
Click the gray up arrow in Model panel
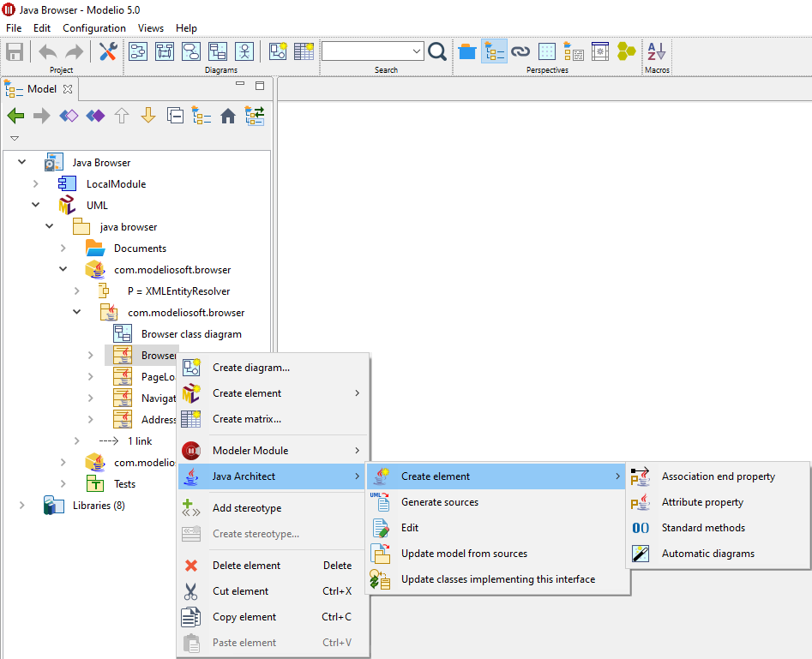tap(122, 116)
